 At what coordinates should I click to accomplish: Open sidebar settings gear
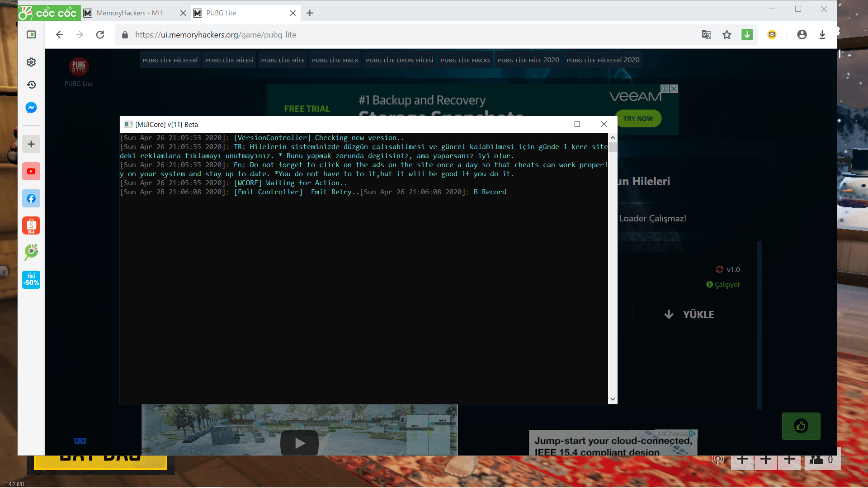pyautogui.click(x=31, y=62)
